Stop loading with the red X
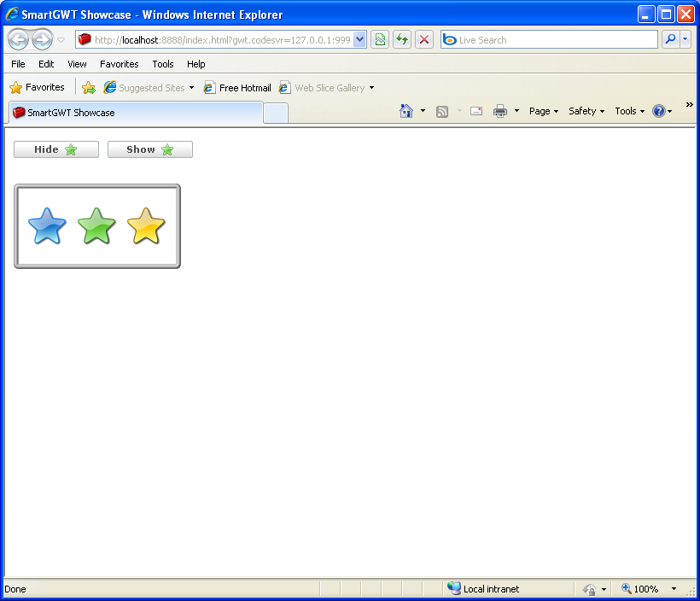This screenshot has height=601, width=700. pos(424,40)
